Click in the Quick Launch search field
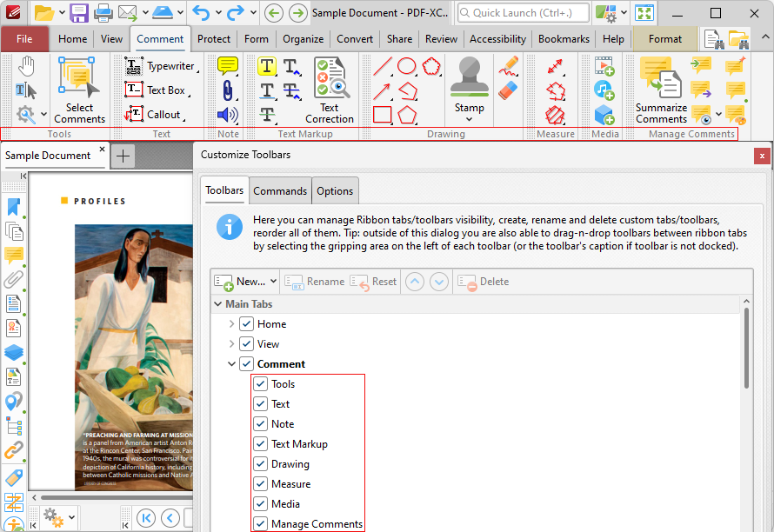 pyautogui.click(x=524, y=13)
